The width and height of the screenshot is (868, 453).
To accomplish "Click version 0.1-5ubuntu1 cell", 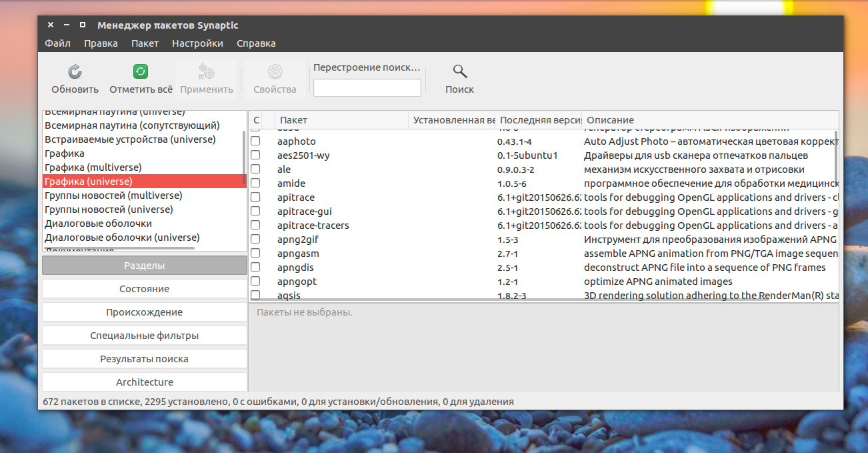I will (x=527, y=155).
